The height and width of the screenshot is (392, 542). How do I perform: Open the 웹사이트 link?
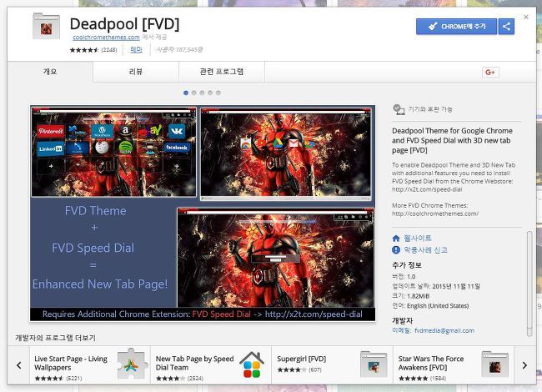pos(418,239)
